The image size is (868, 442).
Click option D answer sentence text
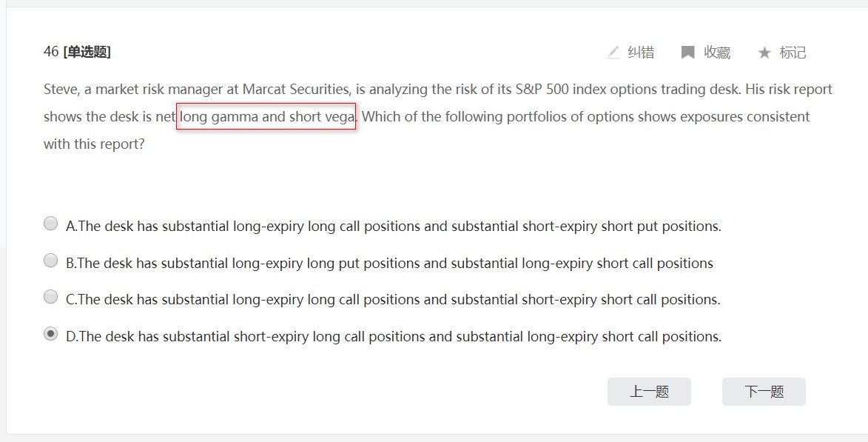click(x=394, y=336)
